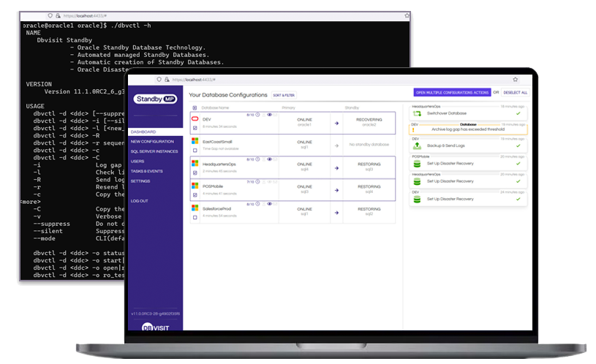
Task: Click the sidebar version number text
Action: coord(155,314)
